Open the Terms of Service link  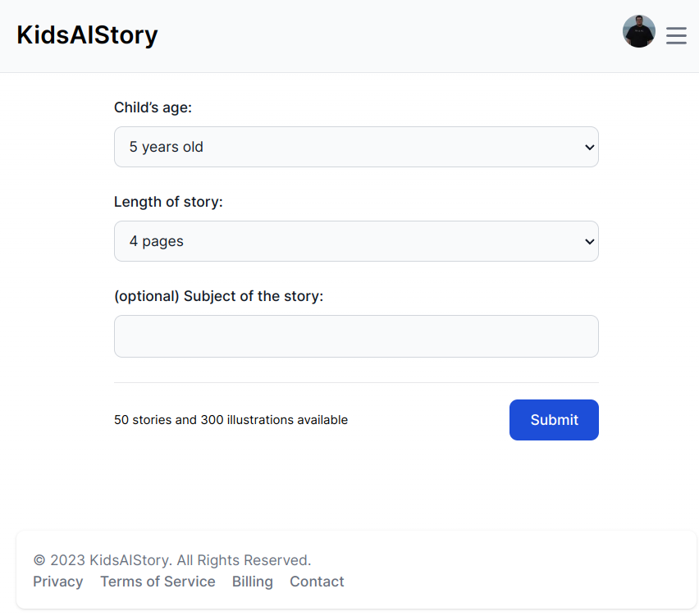point(158,582)
